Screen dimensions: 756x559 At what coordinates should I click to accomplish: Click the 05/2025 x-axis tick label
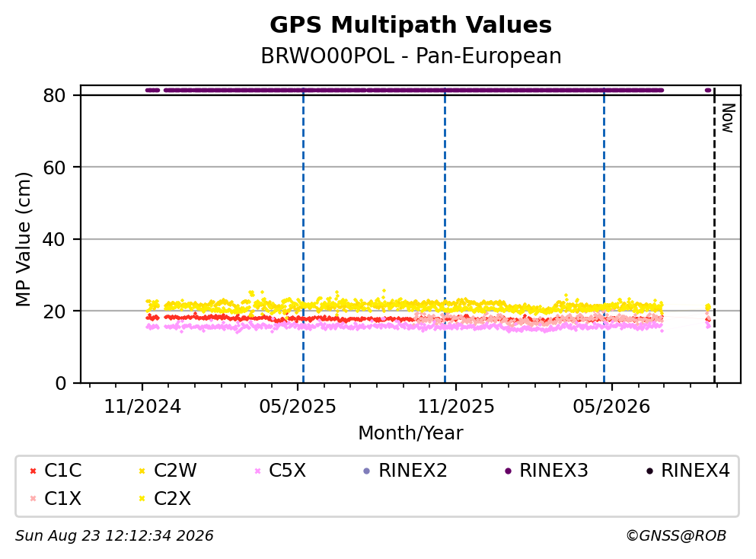298,407
